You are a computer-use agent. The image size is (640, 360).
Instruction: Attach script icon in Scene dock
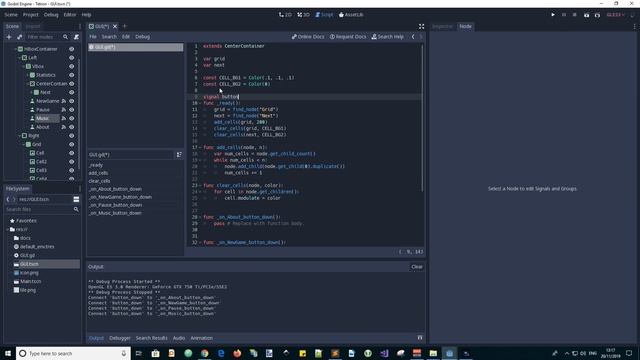[76, 37]
